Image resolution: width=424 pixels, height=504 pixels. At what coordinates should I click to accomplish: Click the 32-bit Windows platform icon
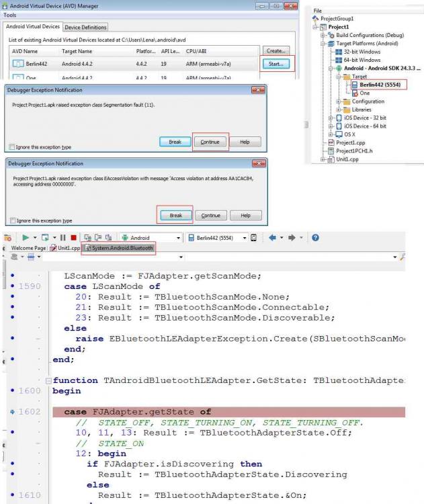coord(339,52)
